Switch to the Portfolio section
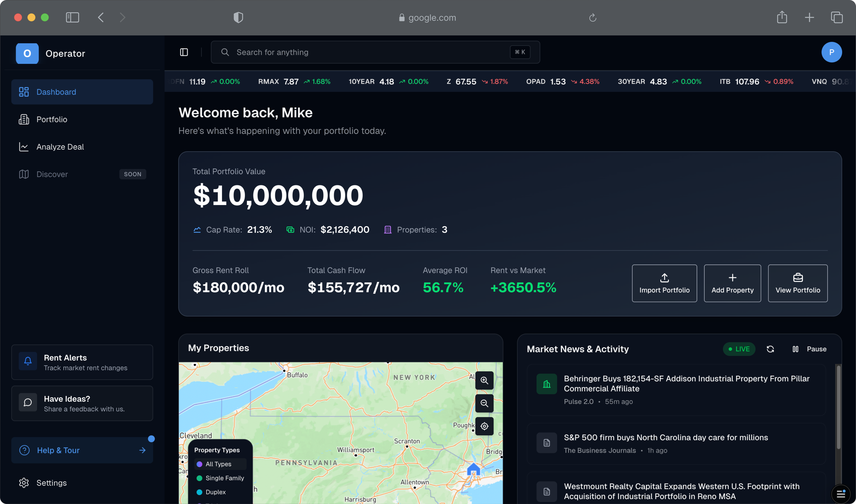The image size is (856, 504). [52, 119]
